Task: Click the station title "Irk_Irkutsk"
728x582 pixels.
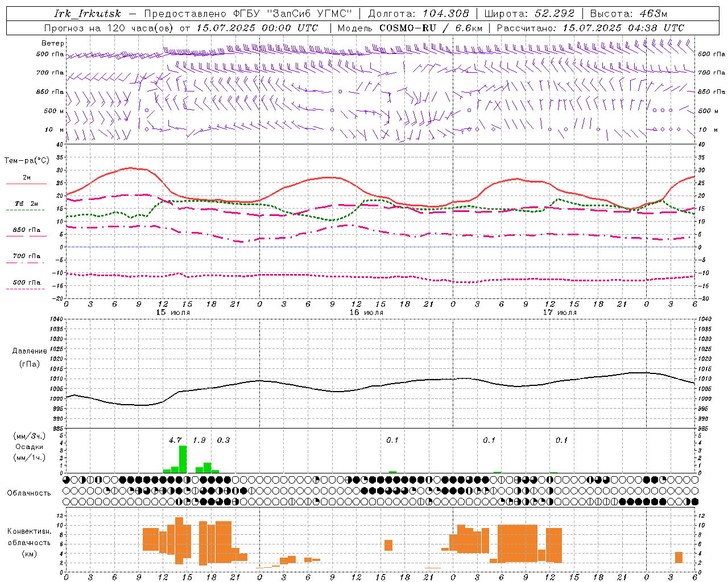Action: pos(88,14)
